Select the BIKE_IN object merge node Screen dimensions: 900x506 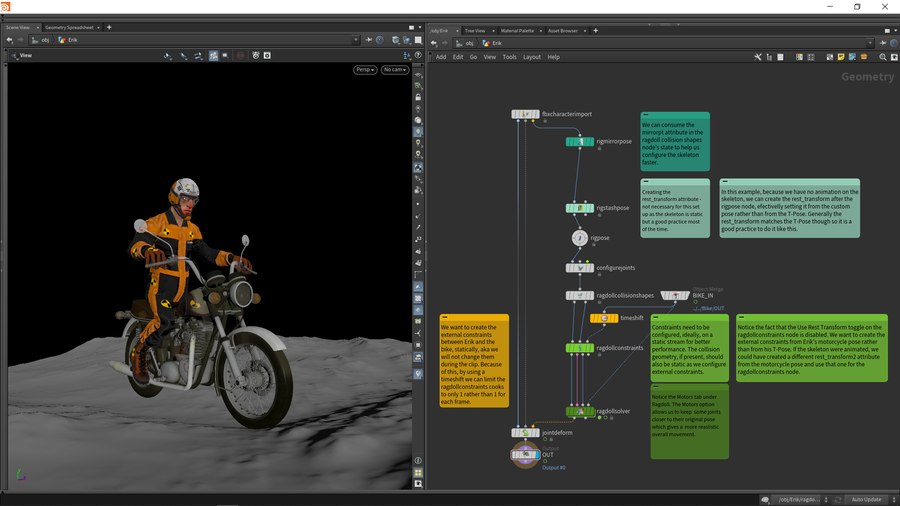pyautogui.click(x=675, y=296)
